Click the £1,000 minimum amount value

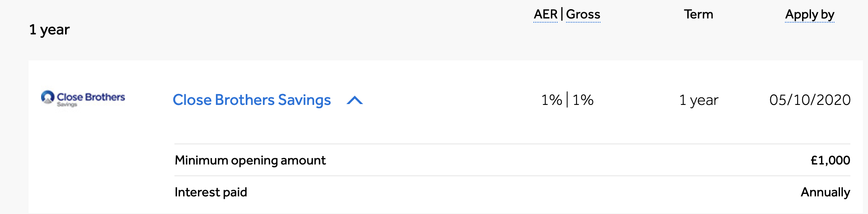(x=830, y=160)
